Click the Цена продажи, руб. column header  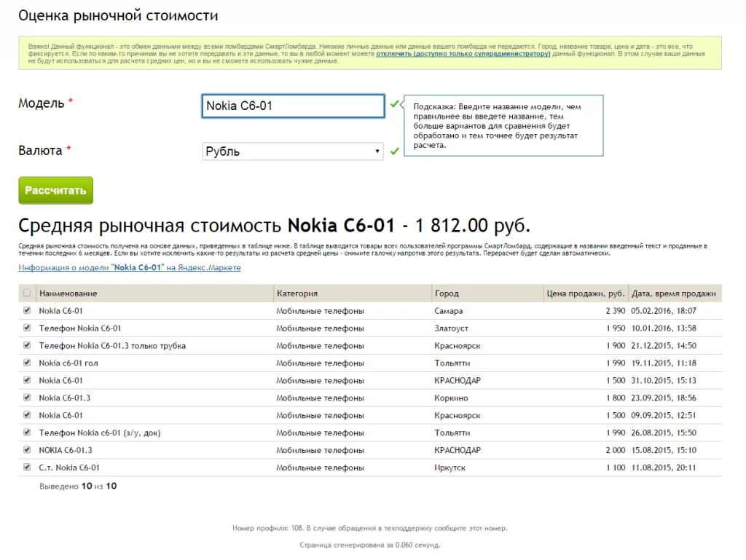[x=585, y=293]
